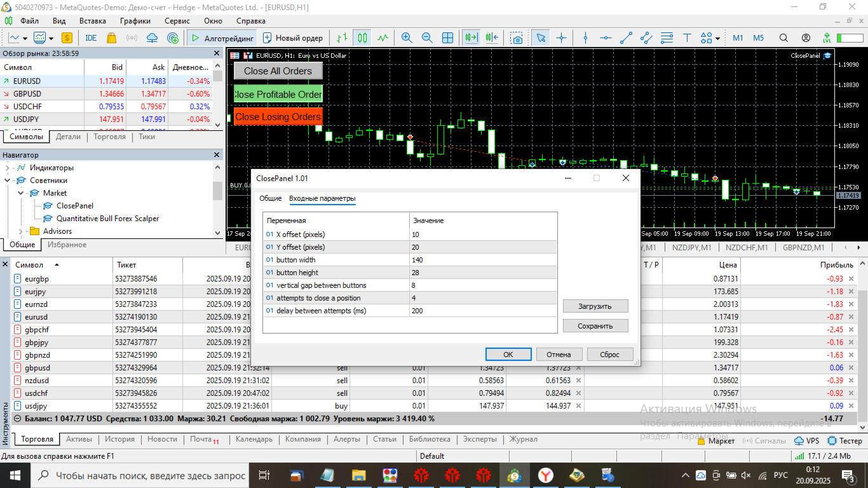Zoom out on the chart
The image size is (868, 488).
click(427, 38)
